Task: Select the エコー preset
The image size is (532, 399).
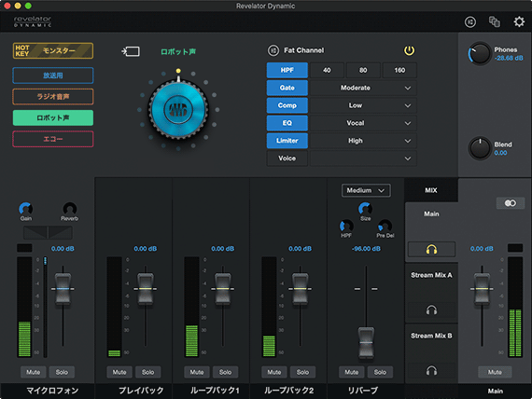Action: [53, 139]
